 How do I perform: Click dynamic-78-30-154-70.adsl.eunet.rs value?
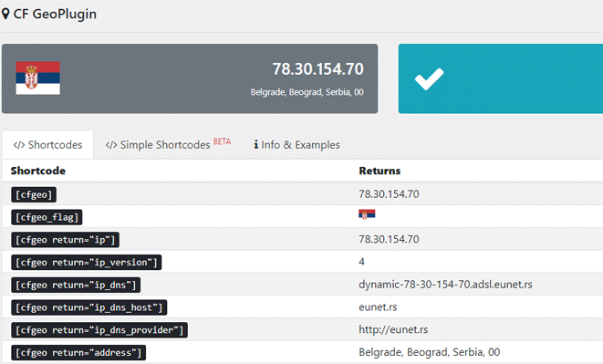[x=445, y=285]
